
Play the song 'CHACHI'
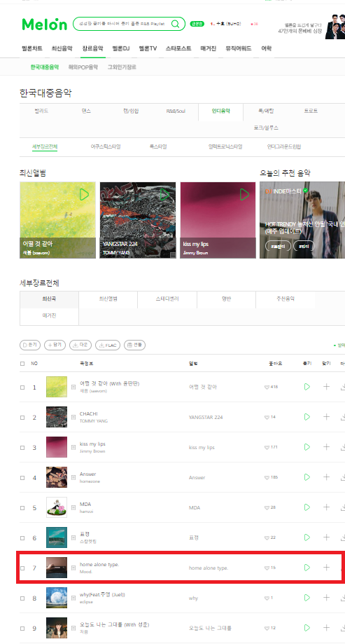click(x=307, y=417)
